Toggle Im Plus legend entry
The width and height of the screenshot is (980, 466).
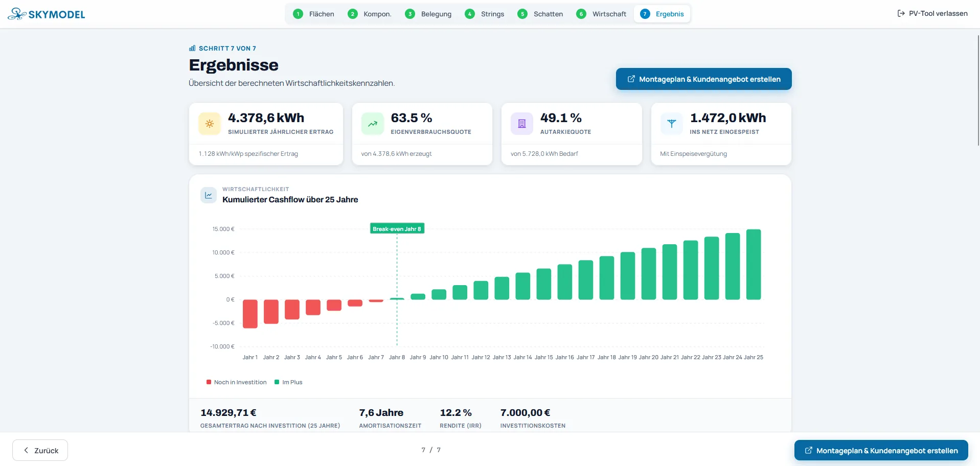(x=288, y=382)
